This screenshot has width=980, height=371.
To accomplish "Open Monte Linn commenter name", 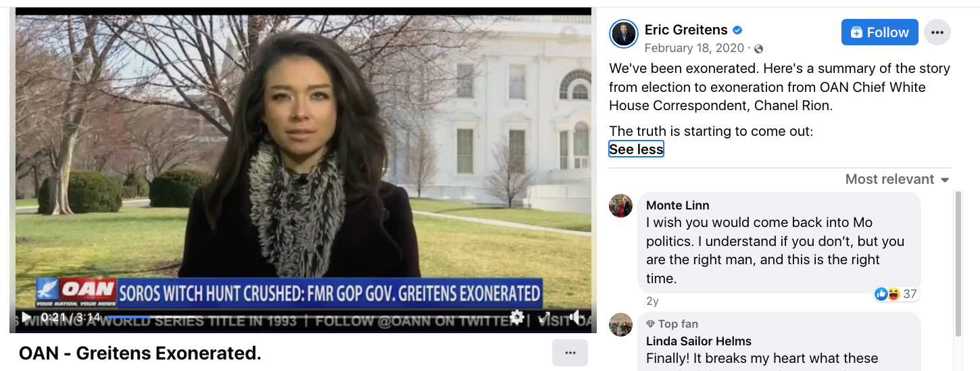I will click(x=678, y=205).
